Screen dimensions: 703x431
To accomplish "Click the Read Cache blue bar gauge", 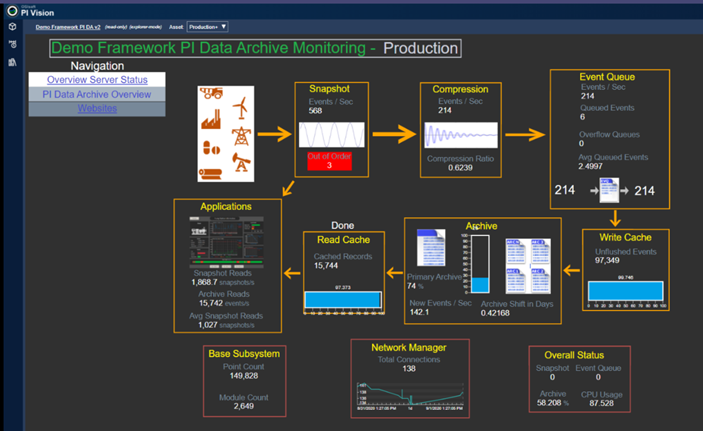I will coord(342,300).
